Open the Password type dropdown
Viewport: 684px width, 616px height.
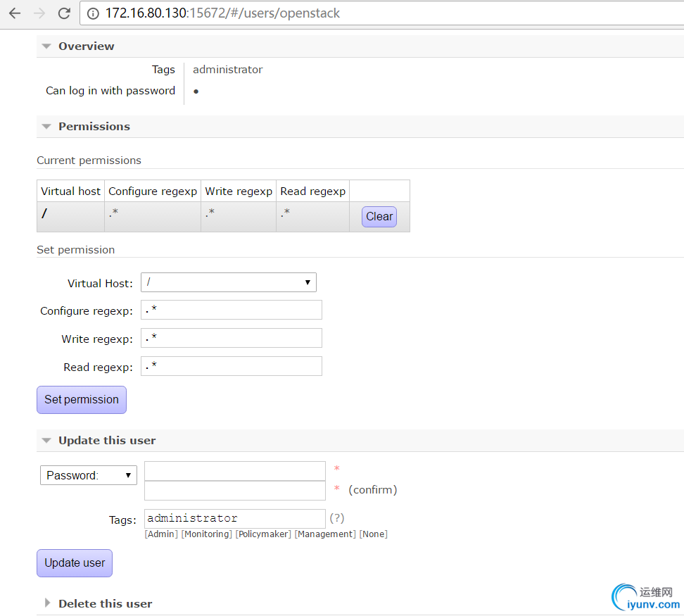click(x=89, y=475)
